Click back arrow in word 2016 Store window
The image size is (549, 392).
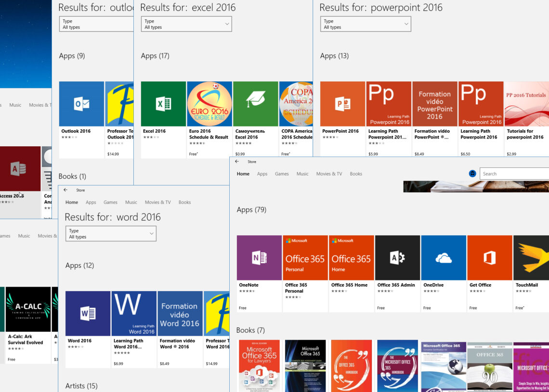(65, 190)
